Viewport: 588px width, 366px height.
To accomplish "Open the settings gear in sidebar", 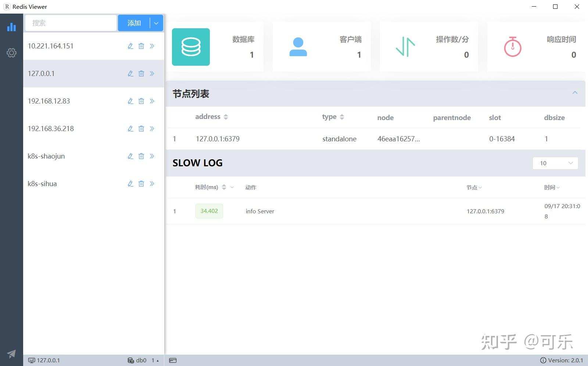I will tap(11, 53).
